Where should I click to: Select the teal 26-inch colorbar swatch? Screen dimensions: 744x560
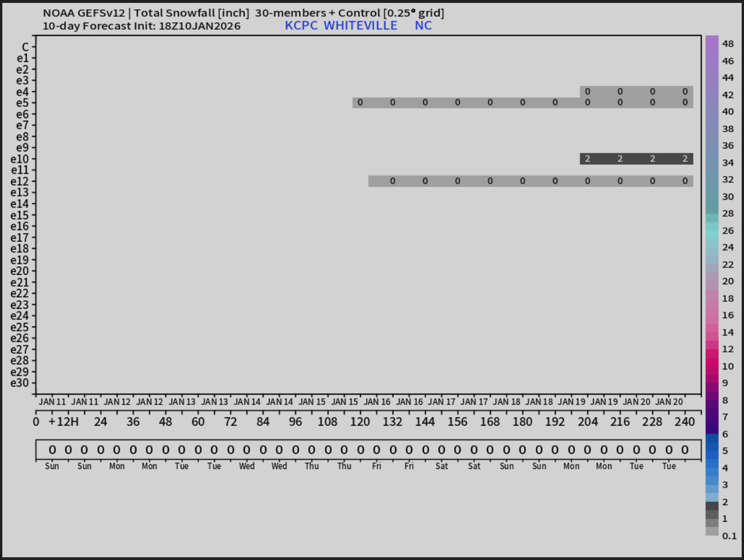pos(712,231)
